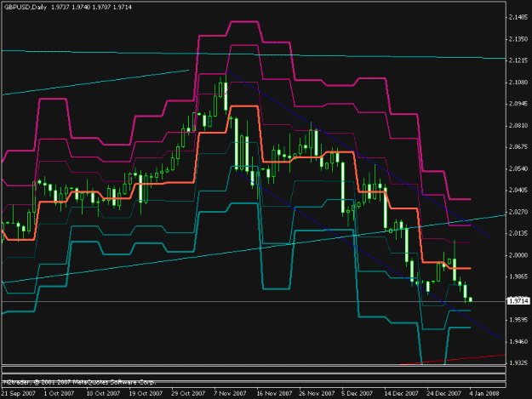This screenshot has height=399, width=532.
Task: Click the 24 Dec 2007 date label
Action: pyautogui.click(x=443, y=393)
